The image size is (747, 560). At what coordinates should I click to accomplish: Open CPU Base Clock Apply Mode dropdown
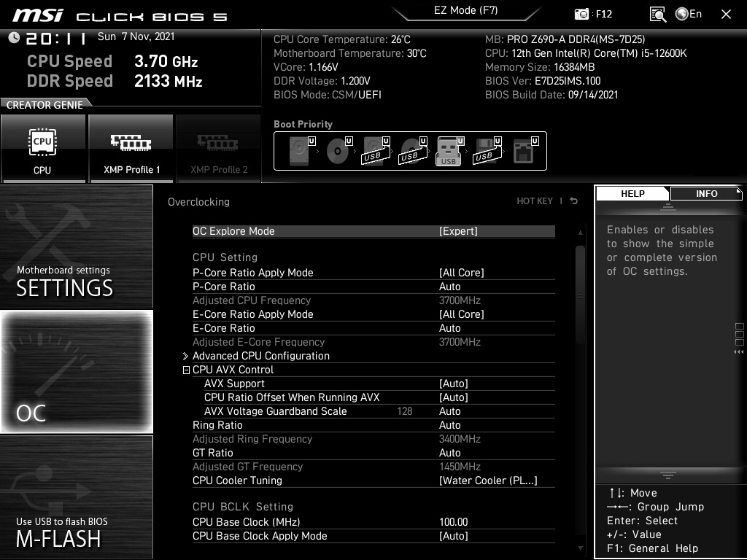click(x=373, y=536)
